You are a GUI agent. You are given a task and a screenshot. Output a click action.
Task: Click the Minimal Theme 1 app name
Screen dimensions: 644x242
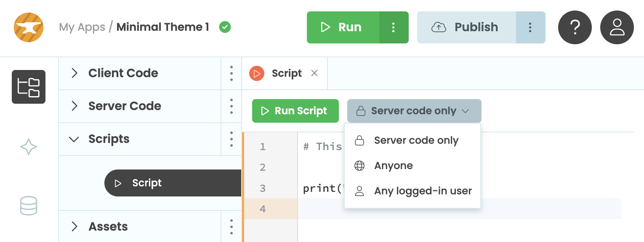162,27
